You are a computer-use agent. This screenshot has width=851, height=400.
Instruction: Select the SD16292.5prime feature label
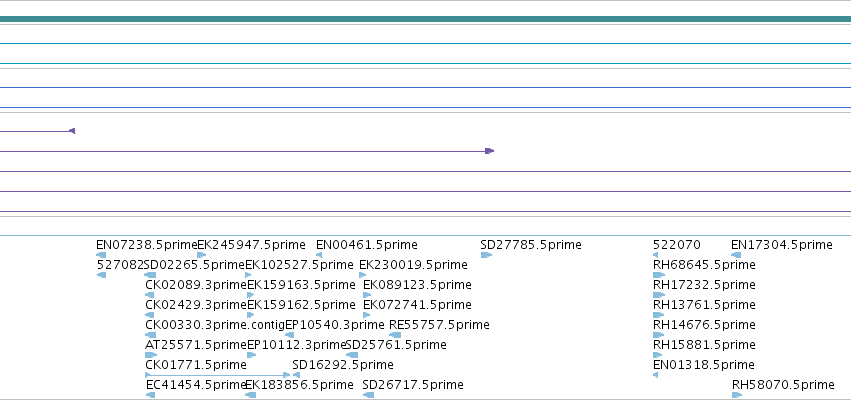343,365
